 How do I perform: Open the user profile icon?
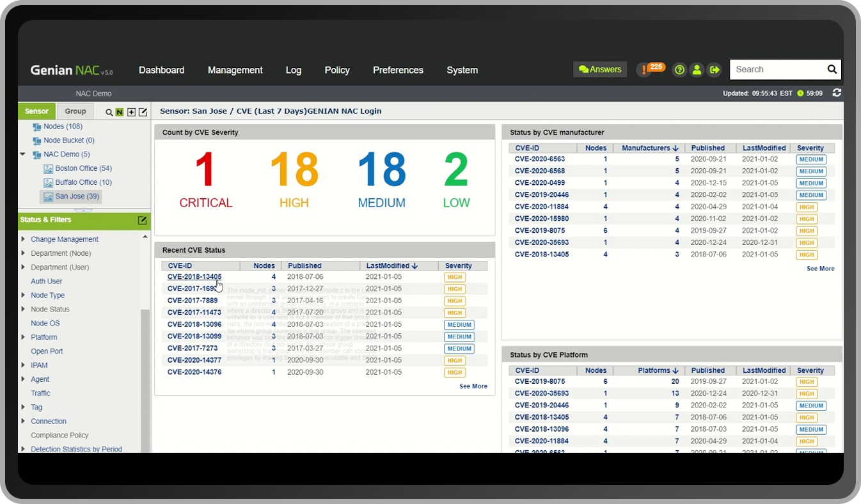point(697,70)
